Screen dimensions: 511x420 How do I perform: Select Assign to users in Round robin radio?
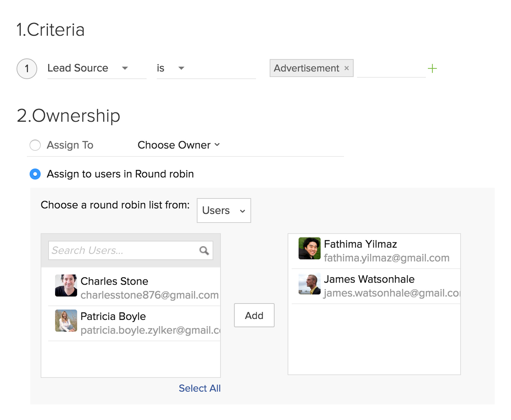(35, 174)
